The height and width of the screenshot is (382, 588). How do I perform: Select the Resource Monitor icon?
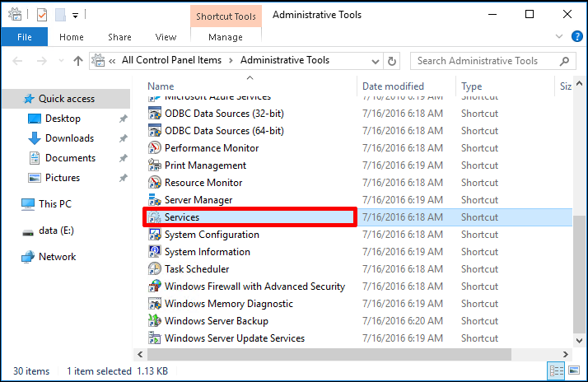[x=155, y=182]
